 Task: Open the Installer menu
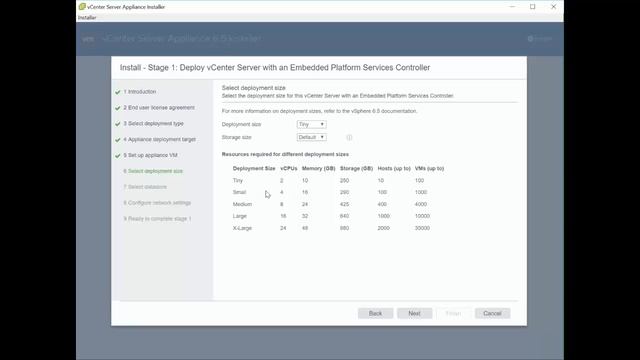[87, 18]
